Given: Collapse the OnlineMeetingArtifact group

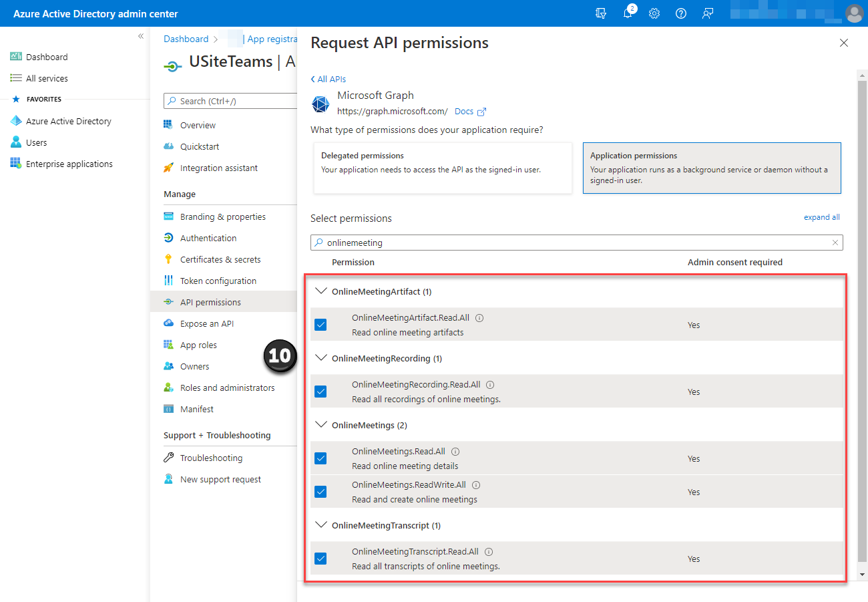Looking at the screenshot, I should point(320,291).
